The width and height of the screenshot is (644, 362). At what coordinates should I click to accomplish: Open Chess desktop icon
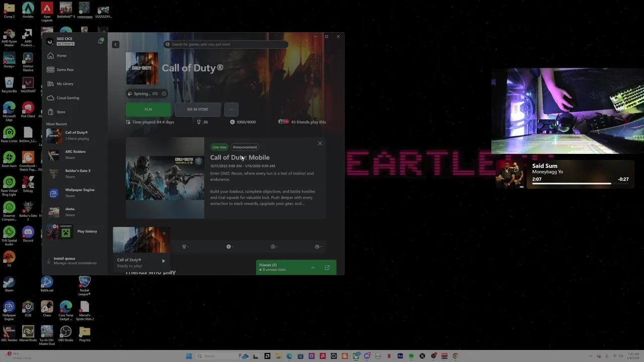coord(47,309)
